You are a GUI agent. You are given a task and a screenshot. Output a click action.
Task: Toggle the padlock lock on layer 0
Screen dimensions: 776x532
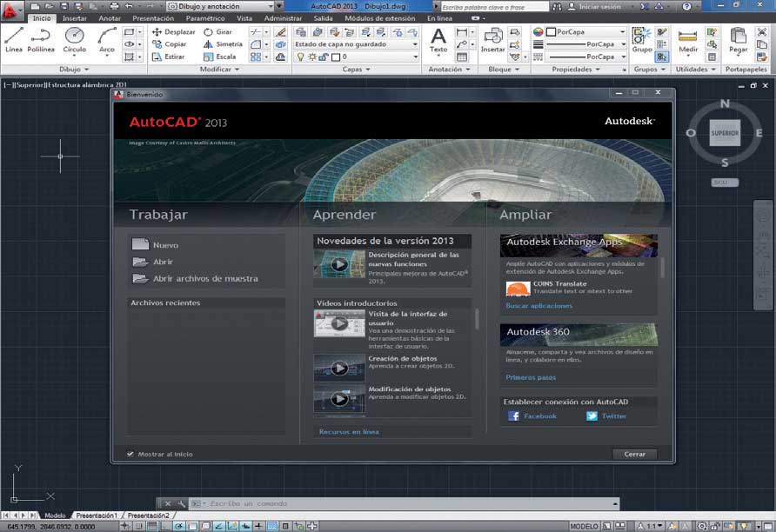point(323,57)
